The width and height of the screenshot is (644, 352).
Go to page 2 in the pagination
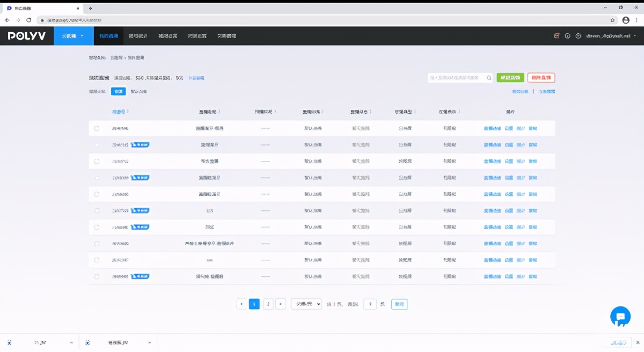click(x=268, y=304)
